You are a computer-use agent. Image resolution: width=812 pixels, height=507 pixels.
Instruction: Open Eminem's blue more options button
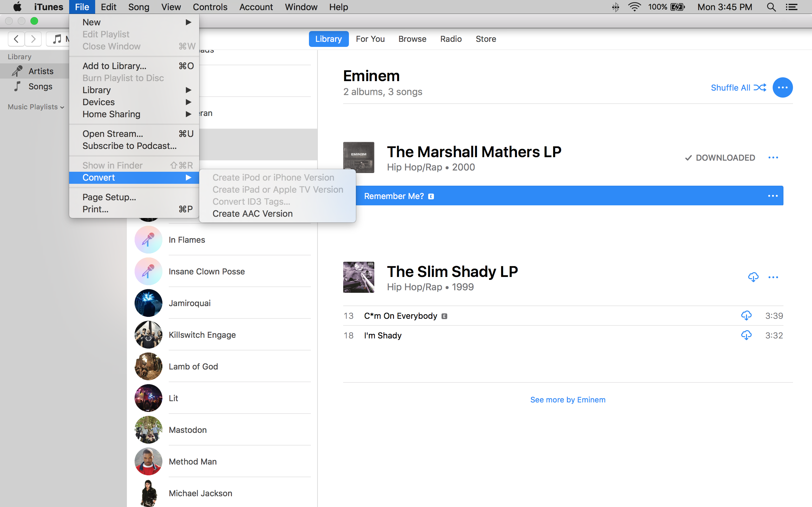(x=783, y=87)
